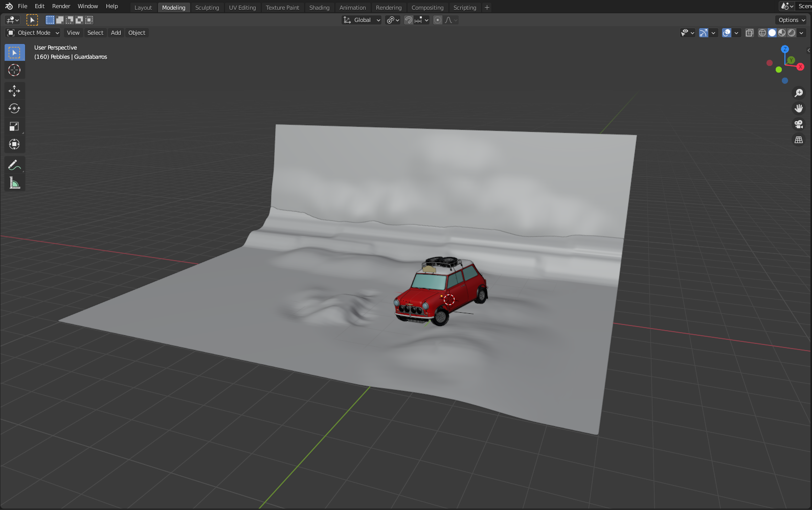
Task: Open the Object menu in viewport header
Action: pyautogui.click(x=137, y=33)
